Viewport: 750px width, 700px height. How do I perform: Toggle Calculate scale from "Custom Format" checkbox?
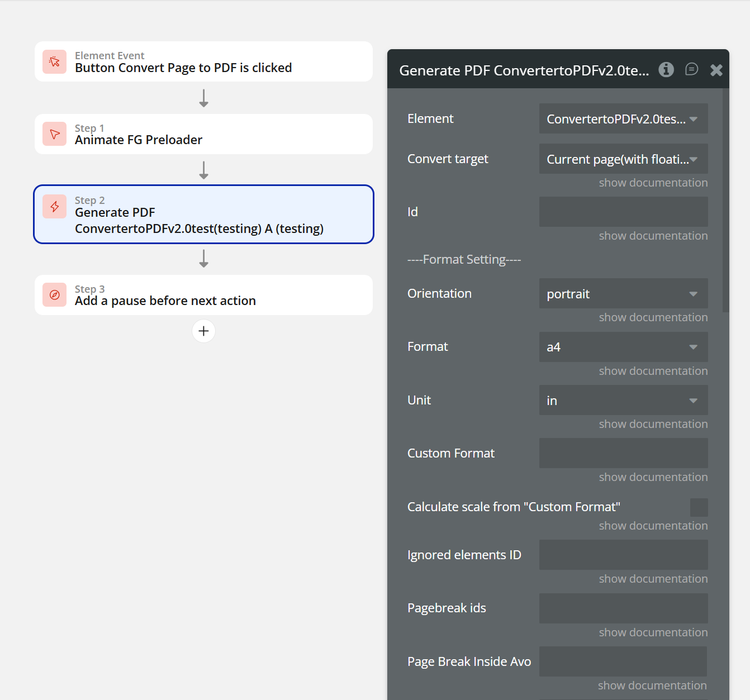point(699,507)
